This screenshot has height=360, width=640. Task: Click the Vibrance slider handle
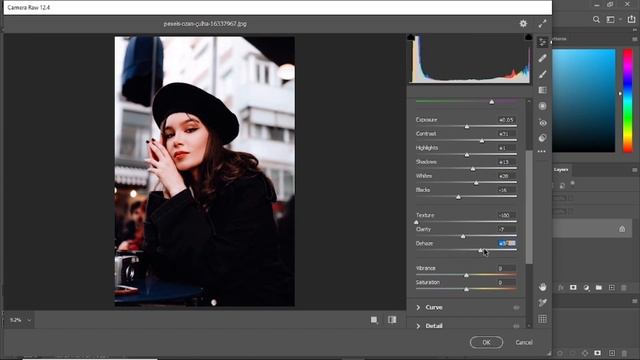(467, 275)
